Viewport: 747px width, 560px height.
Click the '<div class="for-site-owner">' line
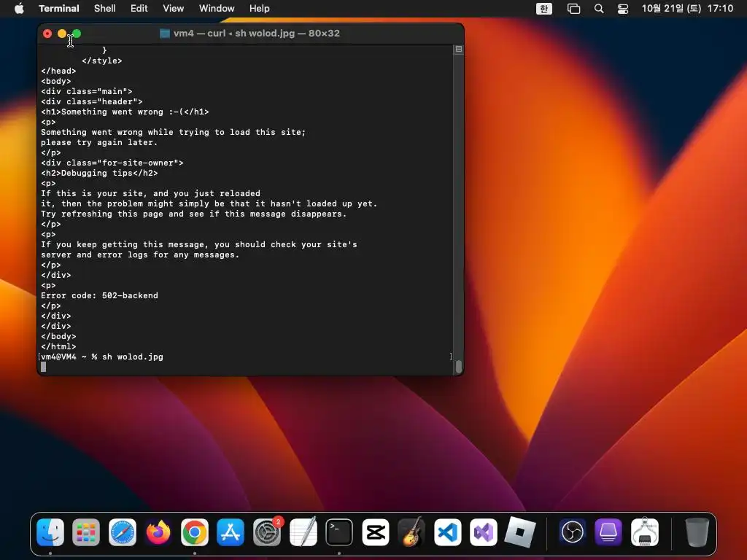point(112,163)
